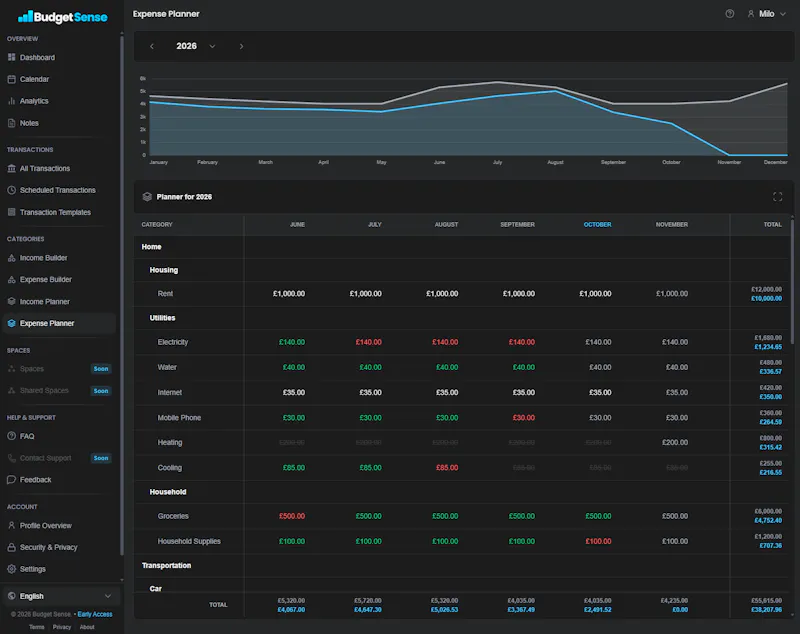Click the JUNE column header

pos(297,224)
